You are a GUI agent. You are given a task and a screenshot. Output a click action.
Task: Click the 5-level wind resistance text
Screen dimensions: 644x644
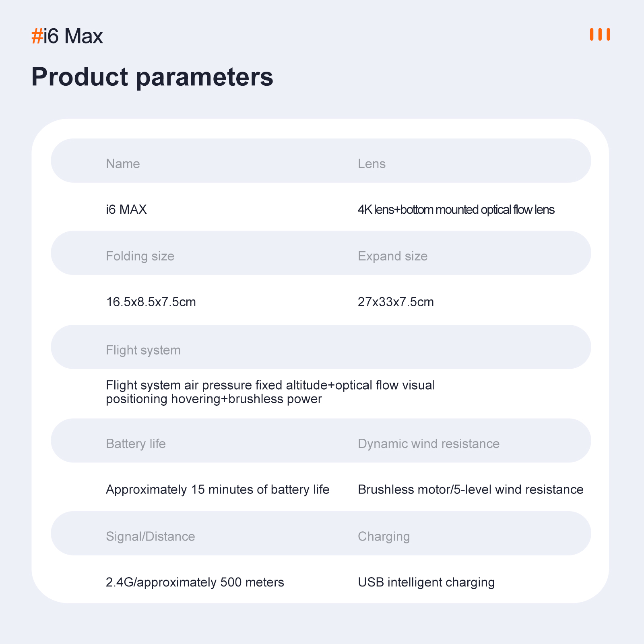pyautogui.click(x=471, y=489)
